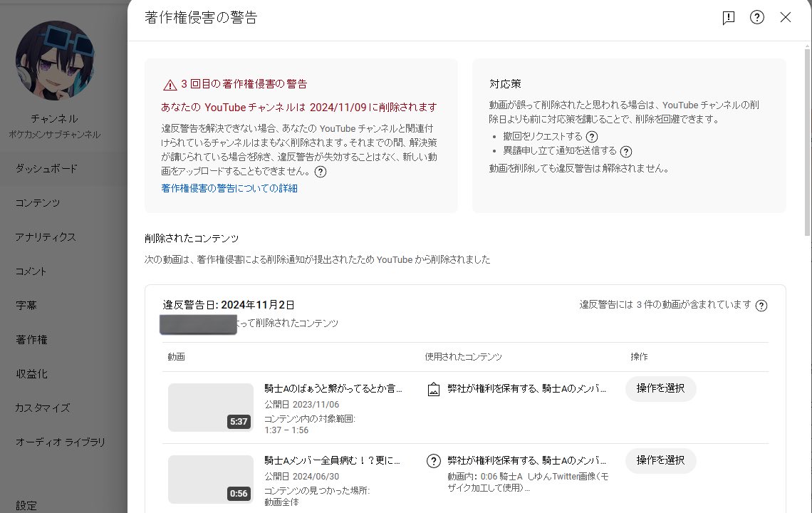Open 著作権侵害の警告についての詳細 link
812x513 pixels.
click(x=229, y=188)
